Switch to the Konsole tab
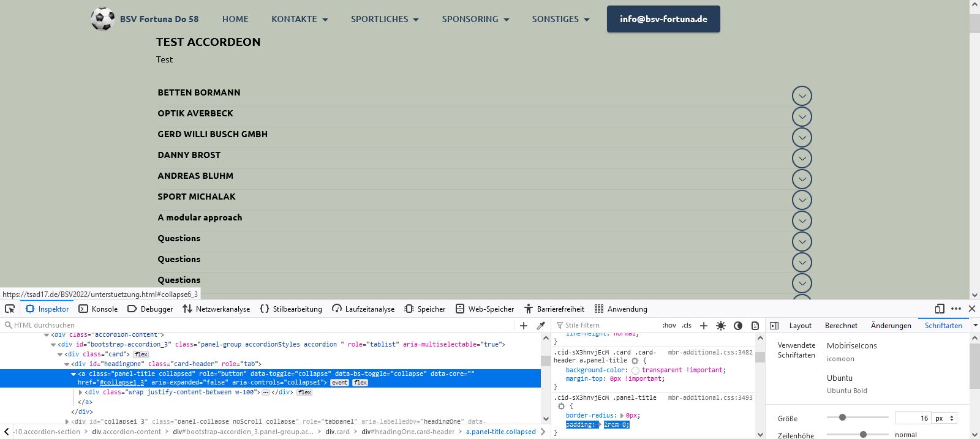 click(x=98, y=309)
